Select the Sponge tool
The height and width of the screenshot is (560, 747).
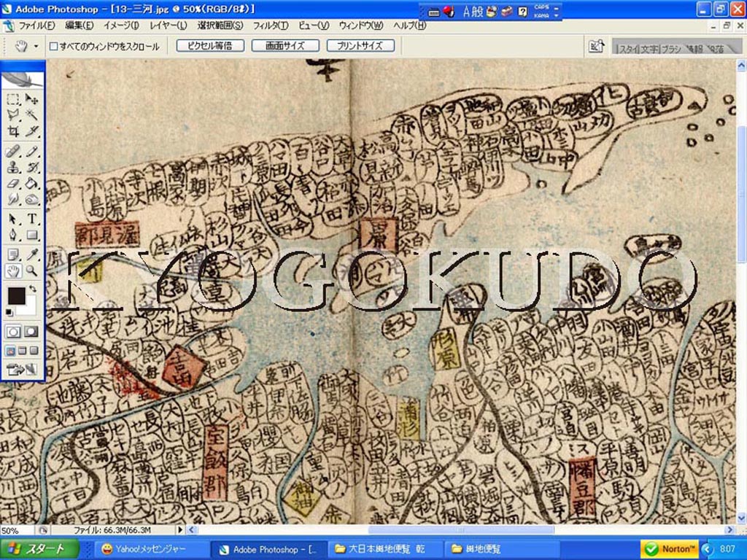[32, 199]
